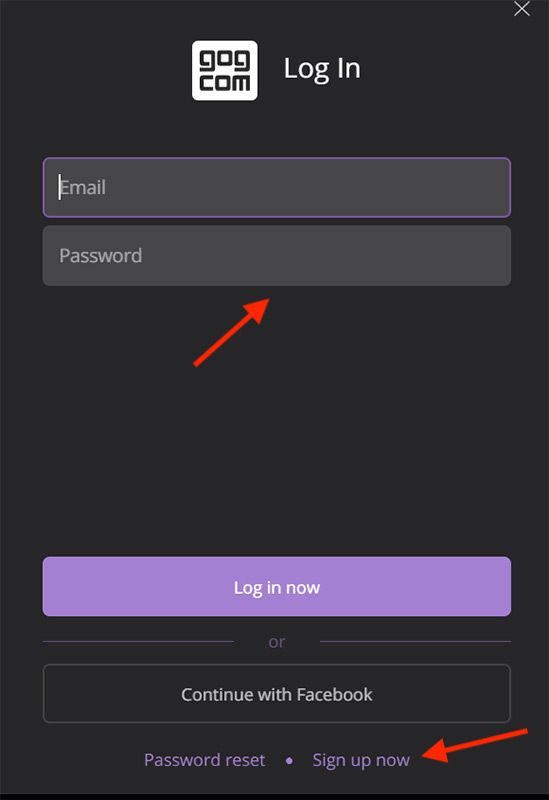Image resolution: width=549 pixels, height=800 pixels.
Task: Click the Email placeholder text
Action: click(x=83, y=187)
